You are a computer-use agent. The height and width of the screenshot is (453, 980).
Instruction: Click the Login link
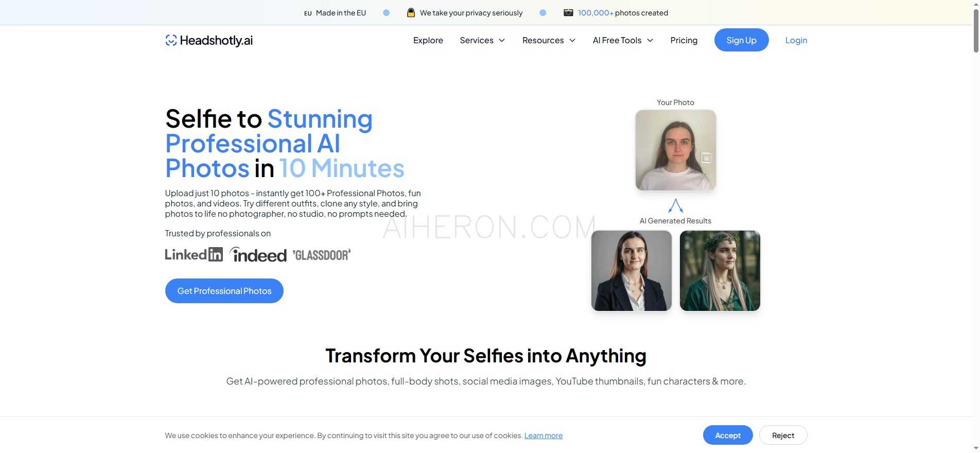(x=796, y=40)
